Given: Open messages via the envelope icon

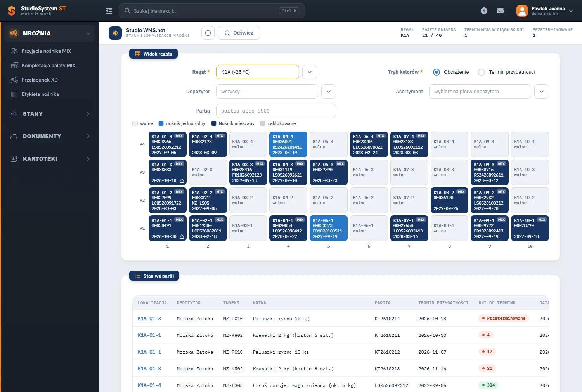Looking at the screenshot, I should point(501,11).
